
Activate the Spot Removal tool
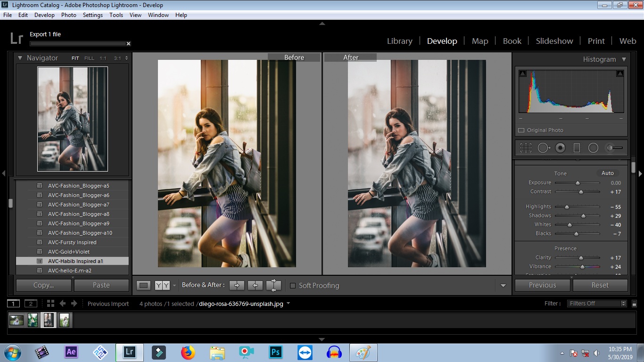pyautogui.click(x=543, y=148)
